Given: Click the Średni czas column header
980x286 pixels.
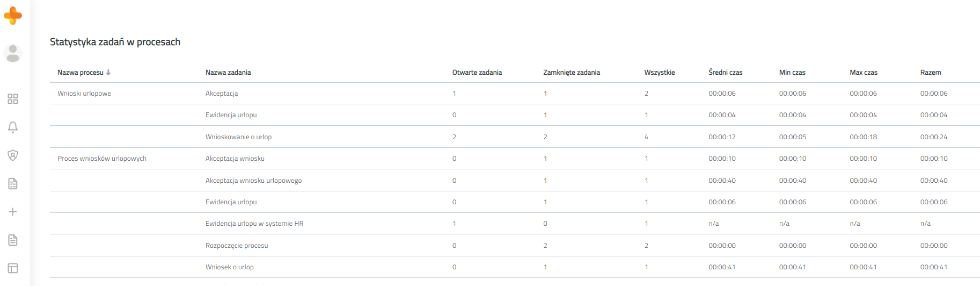Looking at the screenshot, I should pyautogui.click(x=726, y=72).
